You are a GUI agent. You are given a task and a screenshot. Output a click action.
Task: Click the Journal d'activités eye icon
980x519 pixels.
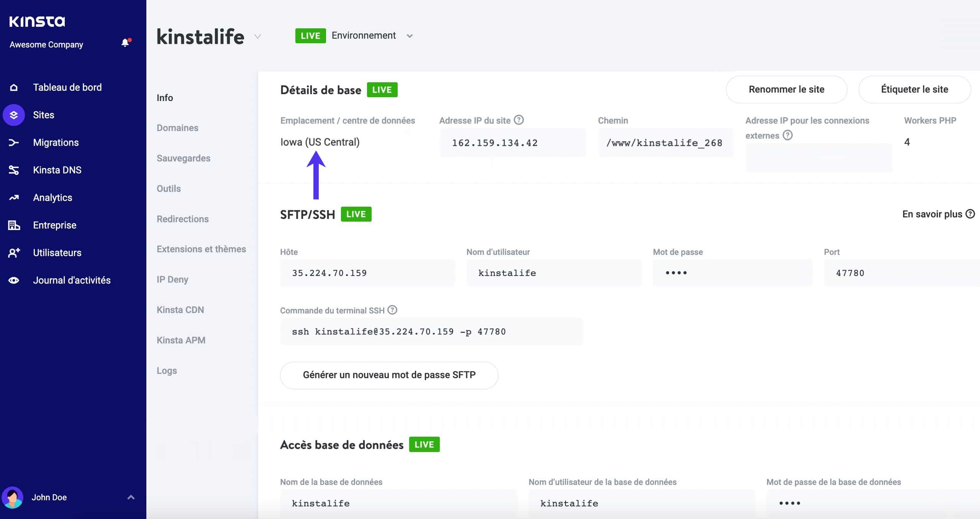[x=14, y=280]
